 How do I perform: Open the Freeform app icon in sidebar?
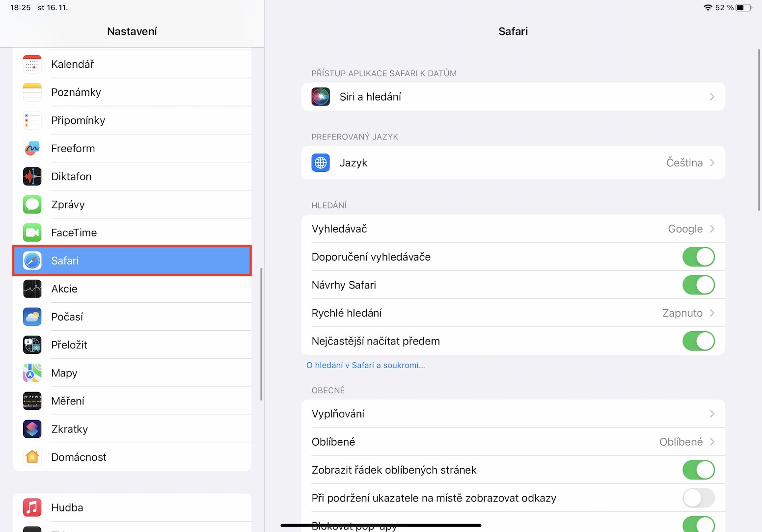[x=32, y=148]
